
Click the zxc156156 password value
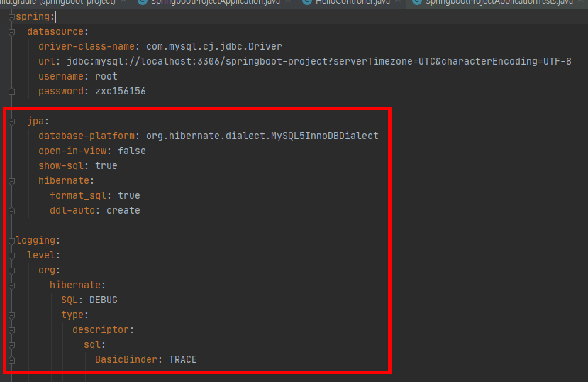[x=121, y=91]
